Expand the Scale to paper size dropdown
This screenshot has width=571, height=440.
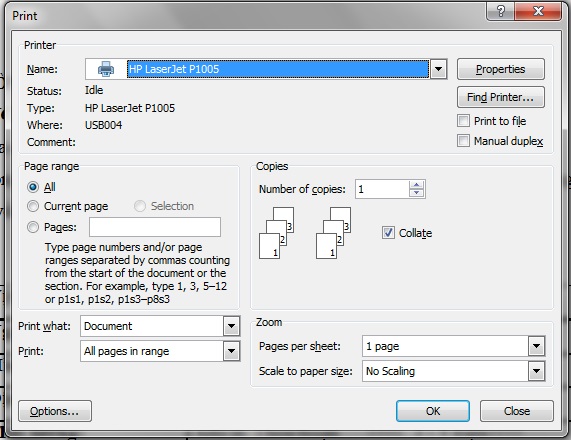click(x=536, y=371)
